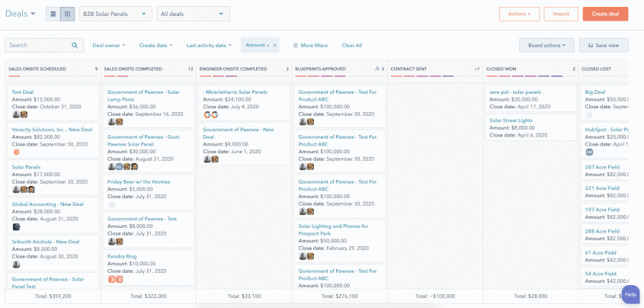Click avatars on Govt. Pawnee Solar Panel card
The height and width of the screenshot is (308, 644).
point(123,167)
